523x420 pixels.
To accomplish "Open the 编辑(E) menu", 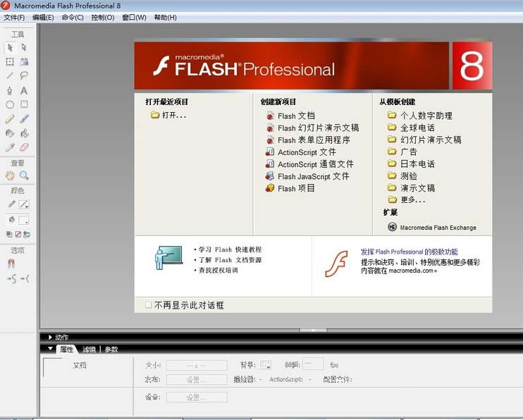I will click(x=43, y=18).
